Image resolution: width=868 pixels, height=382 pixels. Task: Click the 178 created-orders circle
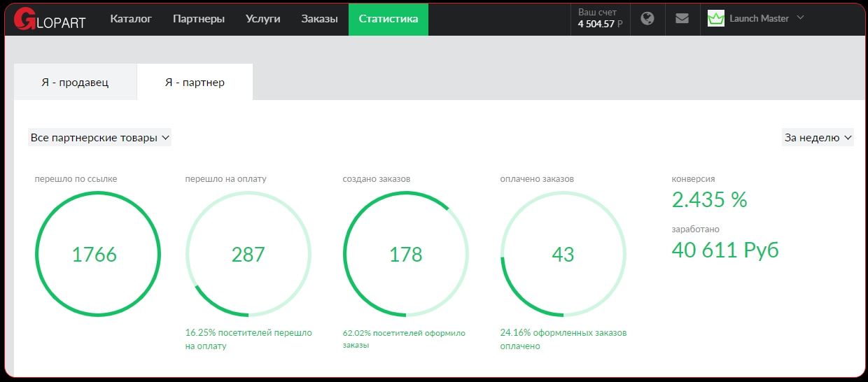tap(406, 254)
